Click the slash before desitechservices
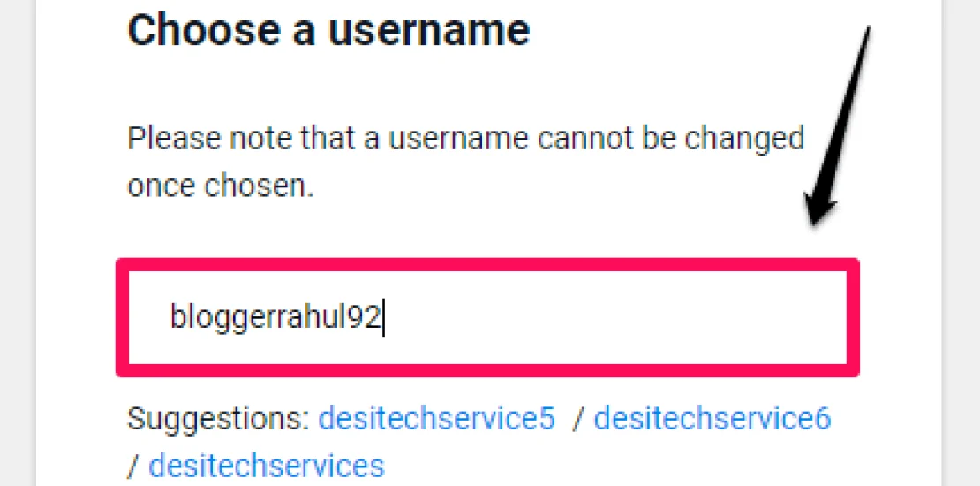This screenshot has height=486, width=980. click(x=133, y=464)
